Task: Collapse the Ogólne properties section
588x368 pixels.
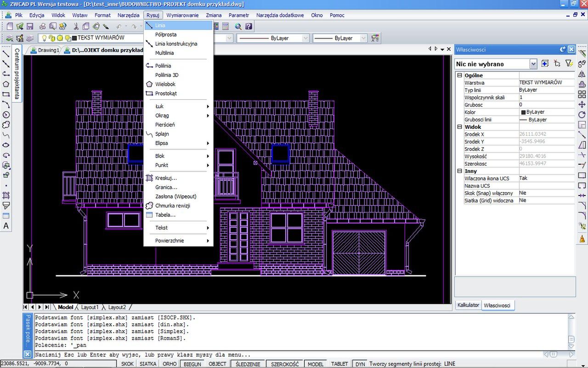Action: [459, 75]
